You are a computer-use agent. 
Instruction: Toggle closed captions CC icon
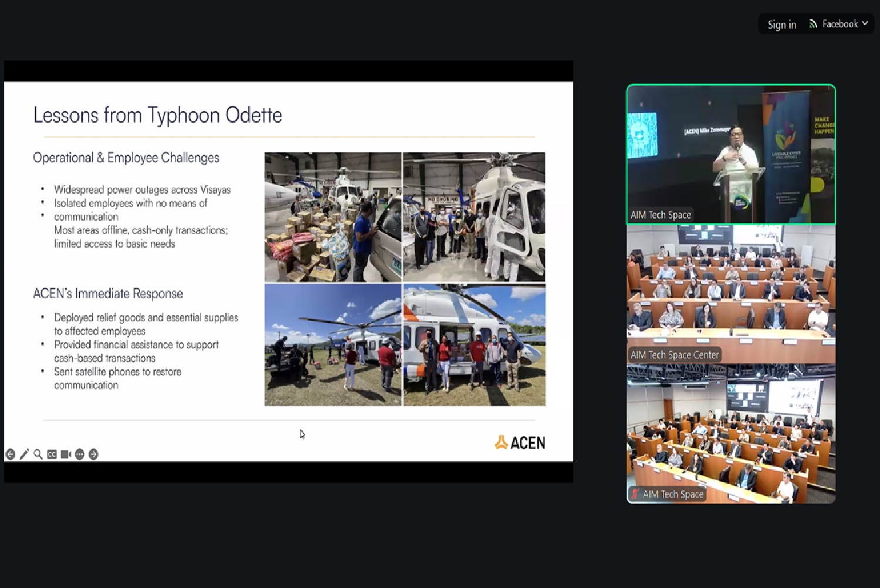(52, 454)
